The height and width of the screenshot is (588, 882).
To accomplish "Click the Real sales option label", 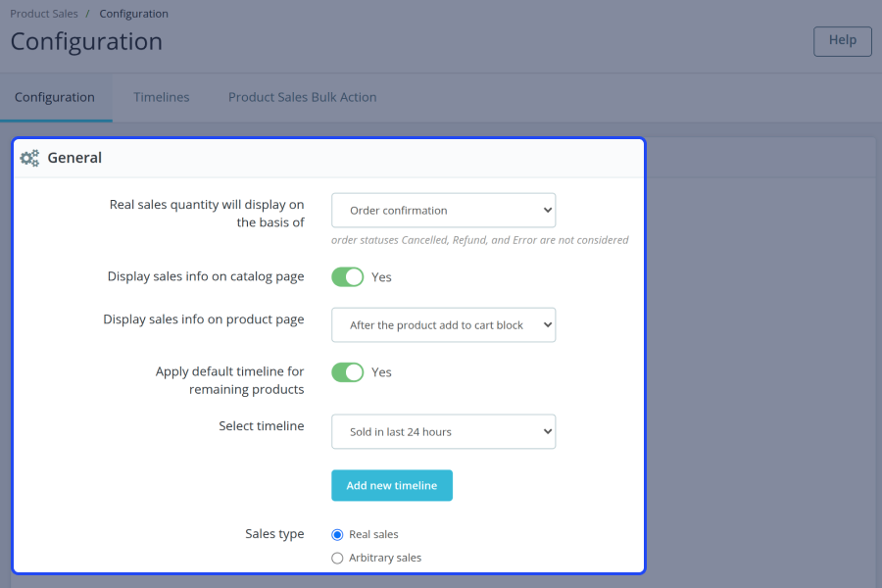I will tap(373, 534).
